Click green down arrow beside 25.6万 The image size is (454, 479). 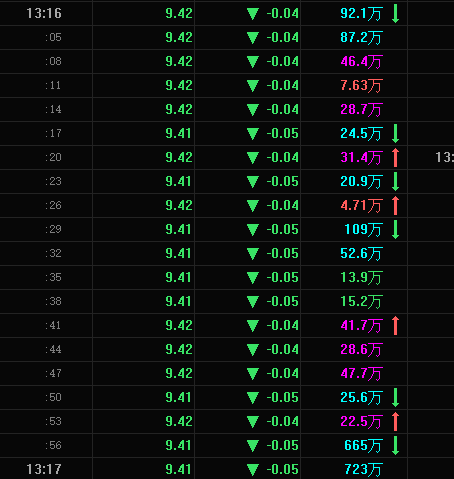pyautogui.click(x=396, y=397)
